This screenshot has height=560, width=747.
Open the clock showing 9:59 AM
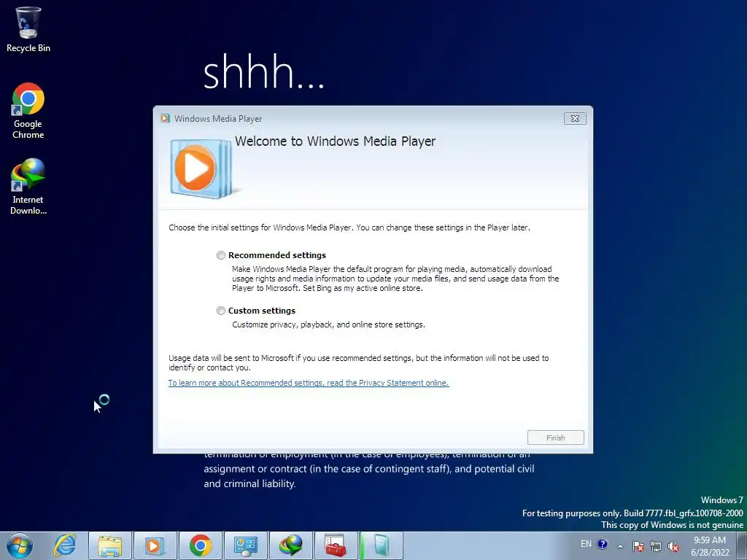point(710,546)
